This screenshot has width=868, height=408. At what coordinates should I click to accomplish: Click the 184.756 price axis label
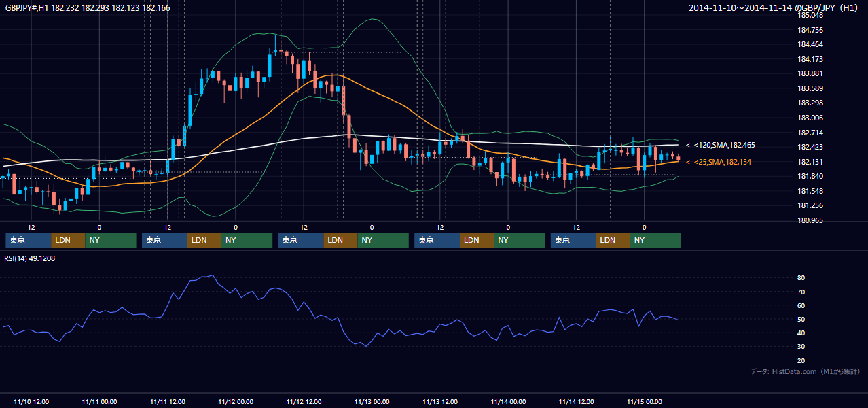pyautogui.click(x=810, y=30)
